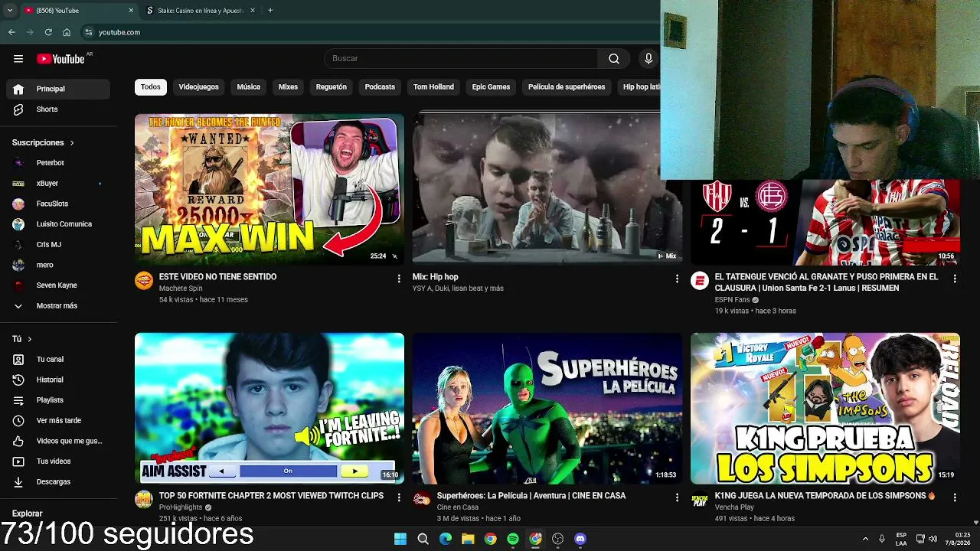Image resolution: width=980 pixels, height=551 pixels.
Task: Open Playlists in sidebar
Action: [x=58, y=400]
